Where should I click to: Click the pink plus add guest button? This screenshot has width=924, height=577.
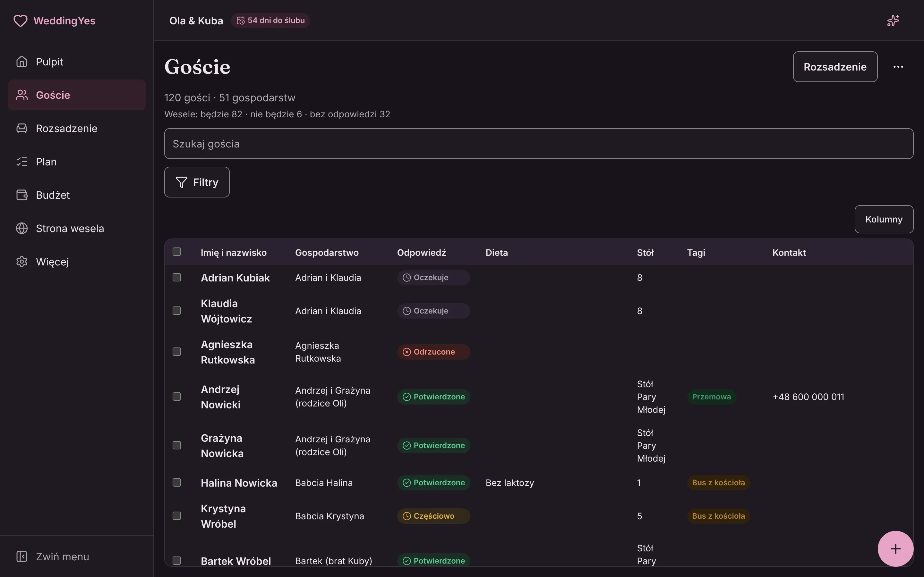click(895, 549)
